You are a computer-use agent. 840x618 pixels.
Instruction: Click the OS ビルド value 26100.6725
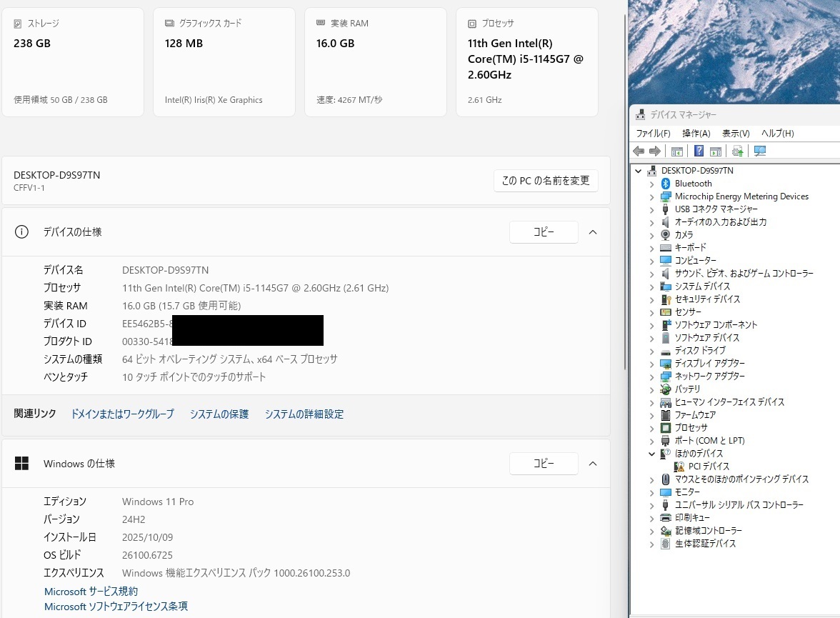[147, 555]
